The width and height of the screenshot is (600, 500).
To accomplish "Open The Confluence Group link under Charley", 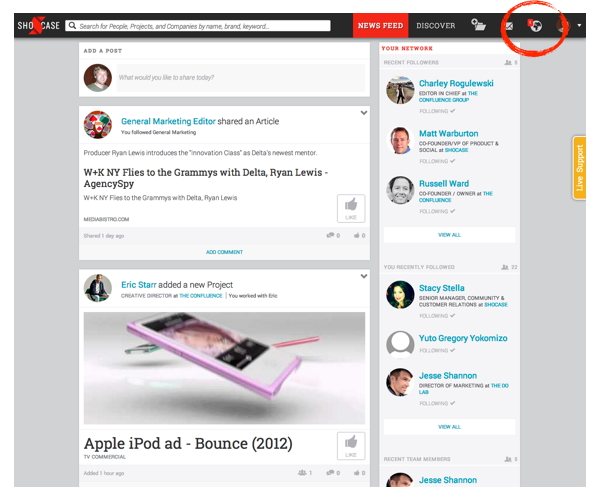I will (x=448, y=97).
